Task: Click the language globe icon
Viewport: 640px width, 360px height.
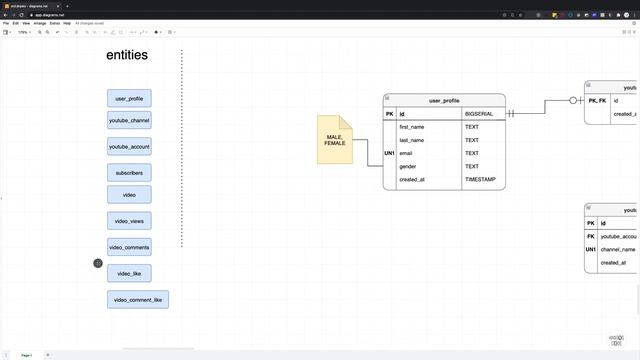Action: pyautogui.click(x=634, y=23)
